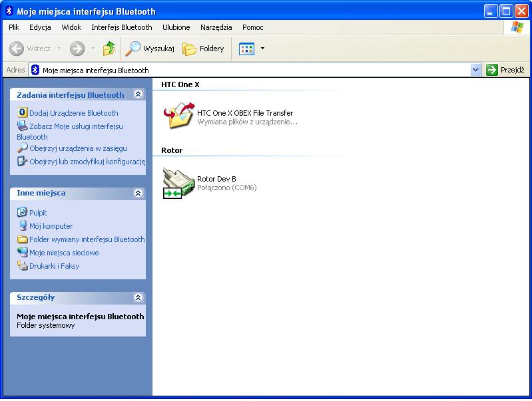Click the address bar input field
Viewport: 532px width, 401px height.
tap(253, 70)
